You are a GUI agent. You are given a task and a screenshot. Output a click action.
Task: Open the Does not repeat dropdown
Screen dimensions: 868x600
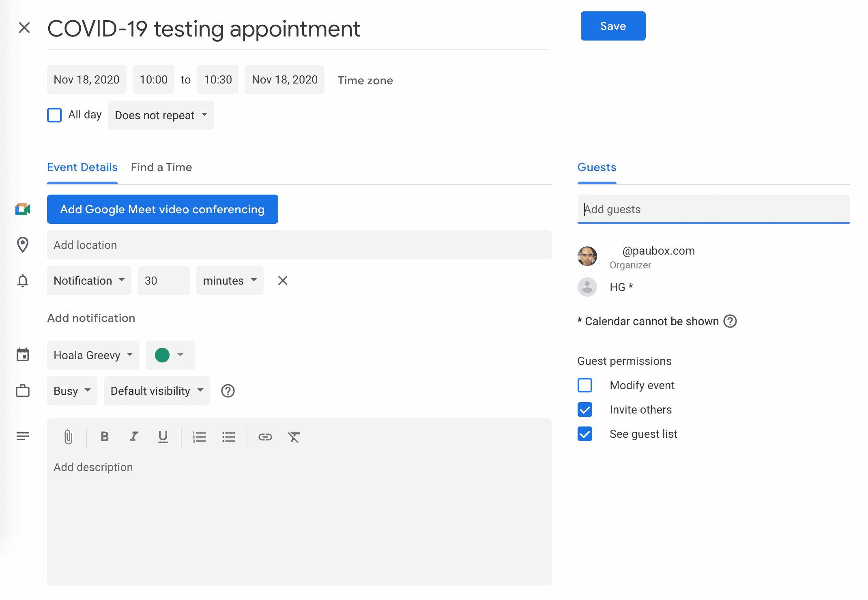click(x=161, y=115)
